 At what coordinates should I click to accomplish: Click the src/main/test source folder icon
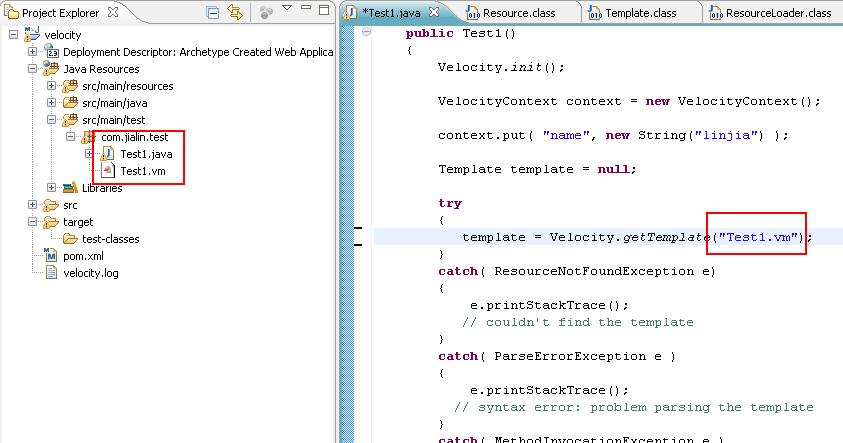click(x=70, y=120)
